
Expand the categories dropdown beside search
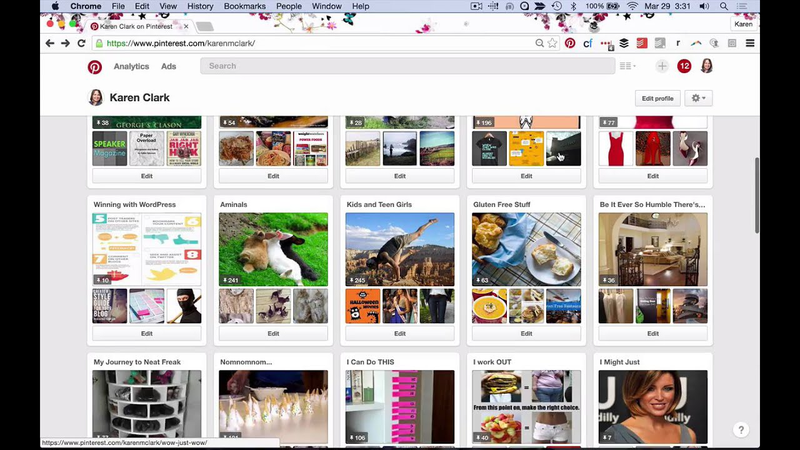pyautogui.click(x=628, y=66)
